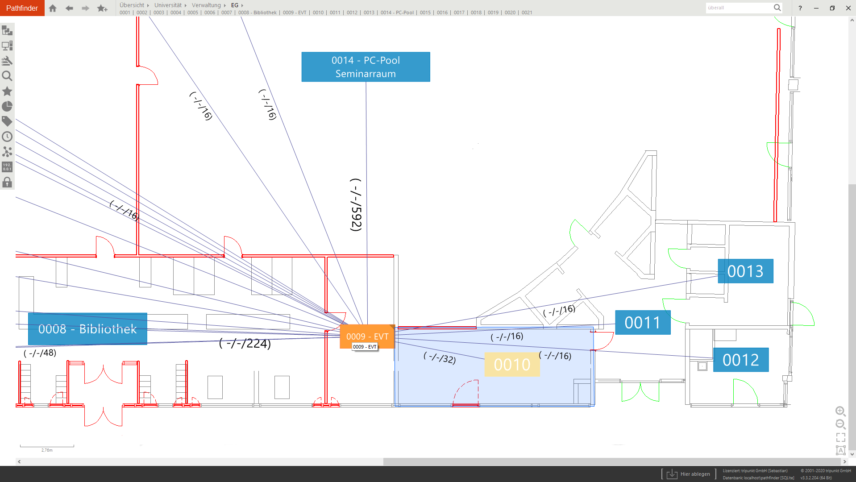Open the pie chart reports icon

click(7, 106)
